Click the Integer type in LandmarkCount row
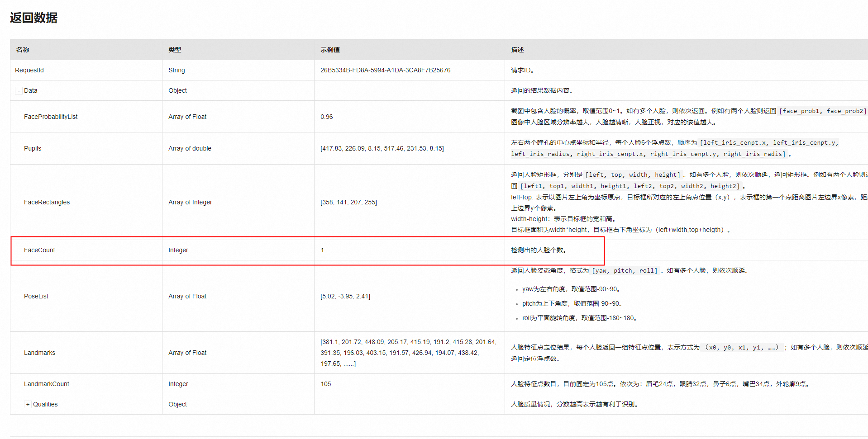The width and height of the screenshot is (868, 439). click(x=178, y=384)
